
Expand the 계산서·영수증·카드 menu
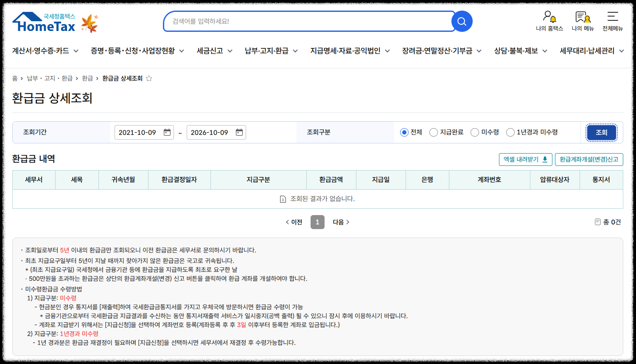(x=45, y=51)
